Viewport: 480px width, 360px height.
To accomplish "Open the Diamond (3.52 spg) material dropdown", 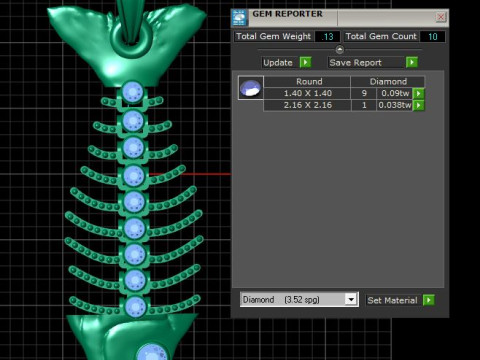I will pyautogui.click(x=351, y=299).
